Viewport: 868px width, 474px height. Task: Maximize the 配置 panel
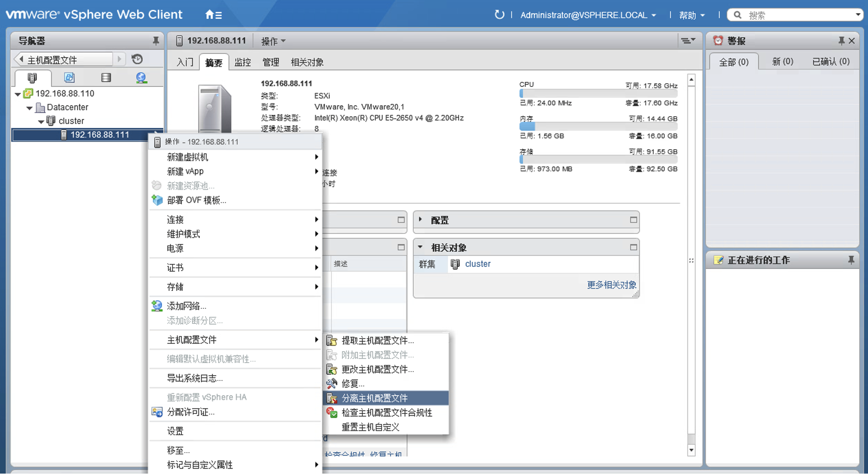tap(634, 220)
